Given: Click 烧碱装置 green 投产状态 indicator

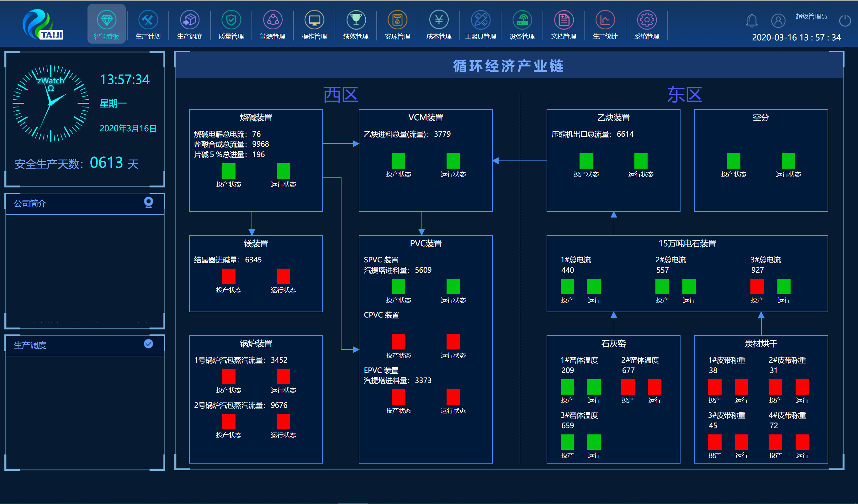Looking at the screenshot, I should 229,171.
